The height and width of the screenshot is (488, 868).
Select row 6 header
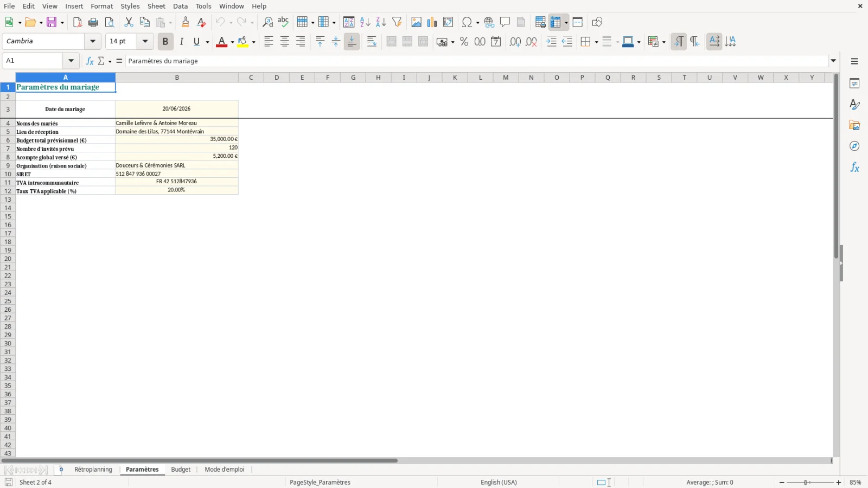coord(8,140)
